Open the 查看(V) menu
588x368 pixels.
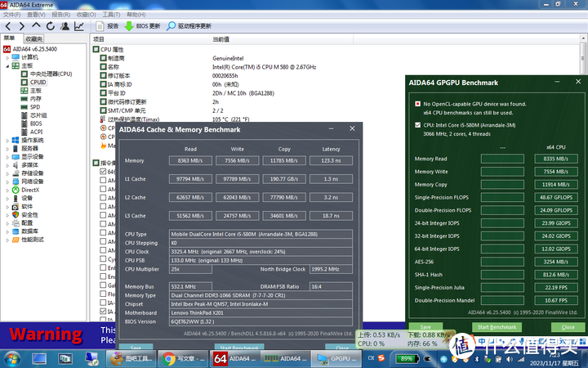tap(36, 14)
